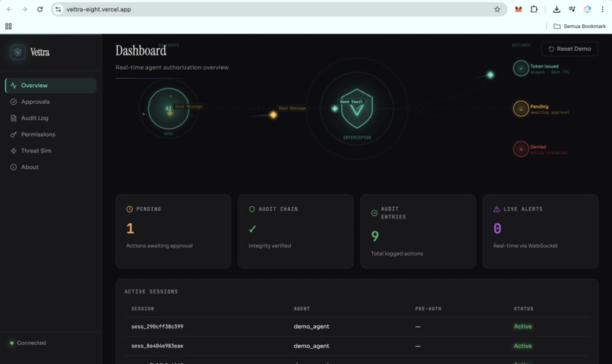Open the Audit Log page
The width and height of the screenshot is (612, 364).
[51, 118]
